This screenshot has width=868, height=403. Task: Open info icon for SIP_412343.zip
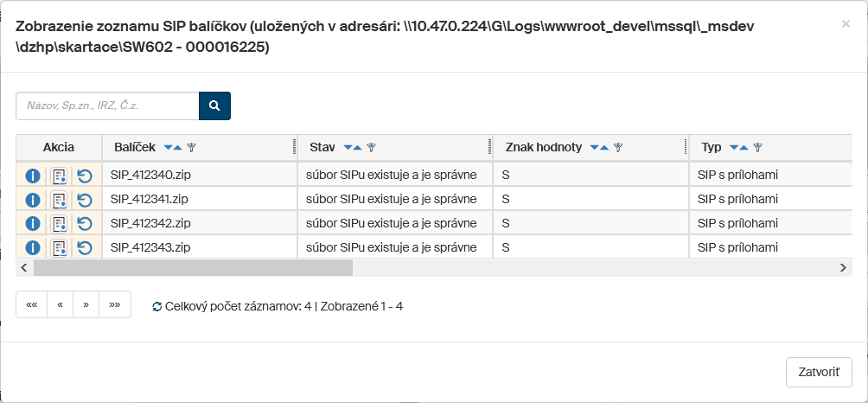point(33,248)
